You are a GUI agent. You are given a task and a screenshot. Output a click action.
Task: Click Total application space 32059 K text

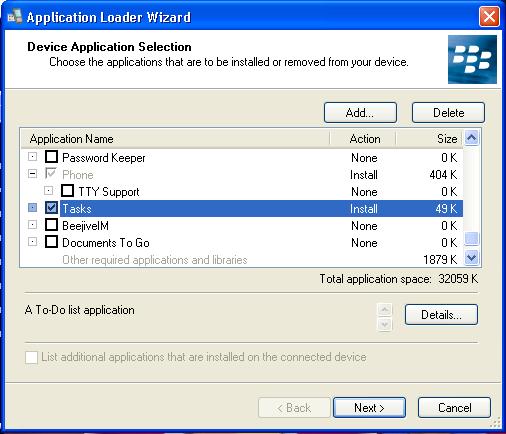(x=399, y=279)
